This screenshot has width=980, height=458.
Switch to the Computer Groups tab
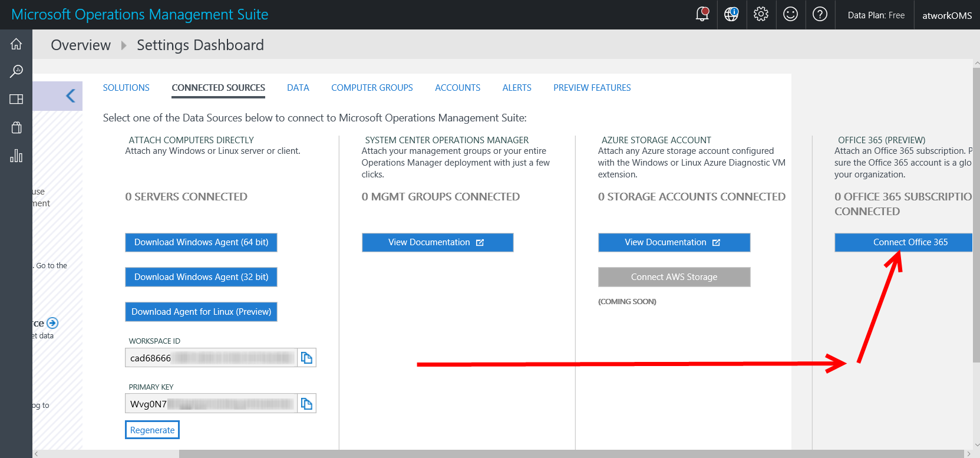pyautogui.click(x=372, y=88)
